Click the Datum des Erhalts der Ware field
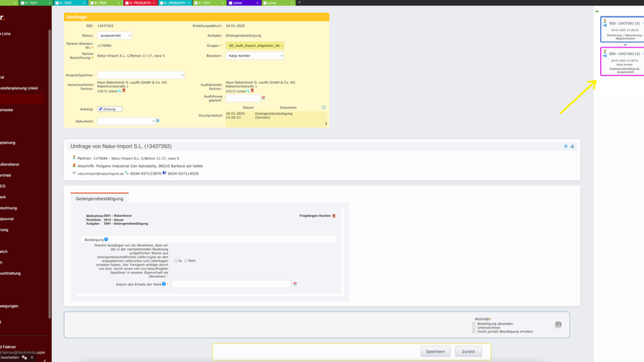Screen dimensions: 644x362 pyautogui.click(x=231, y=284)
